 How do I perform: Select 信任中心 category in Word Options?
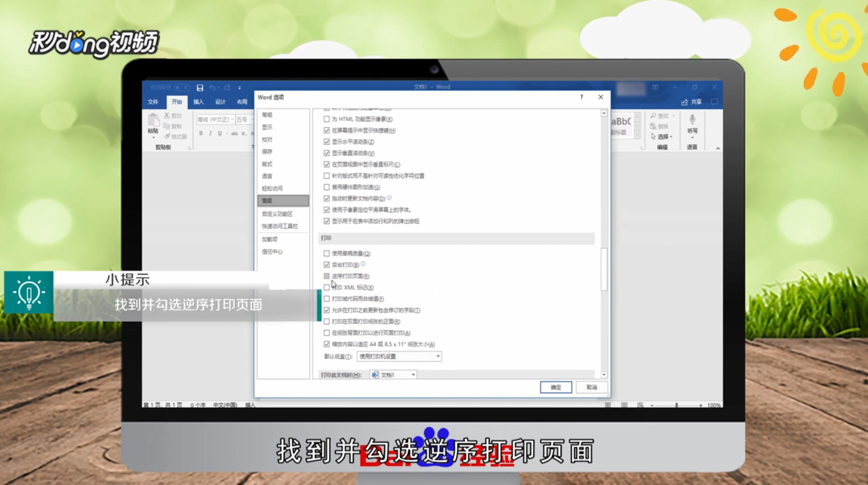[x=283, y=252]
